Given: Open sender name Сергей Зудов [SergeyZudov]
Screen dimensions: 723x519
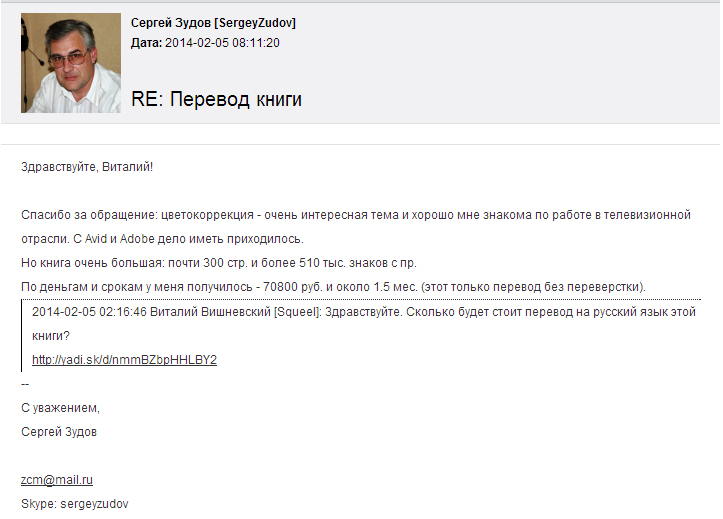Looking at the screenshot, I should 213,23.
